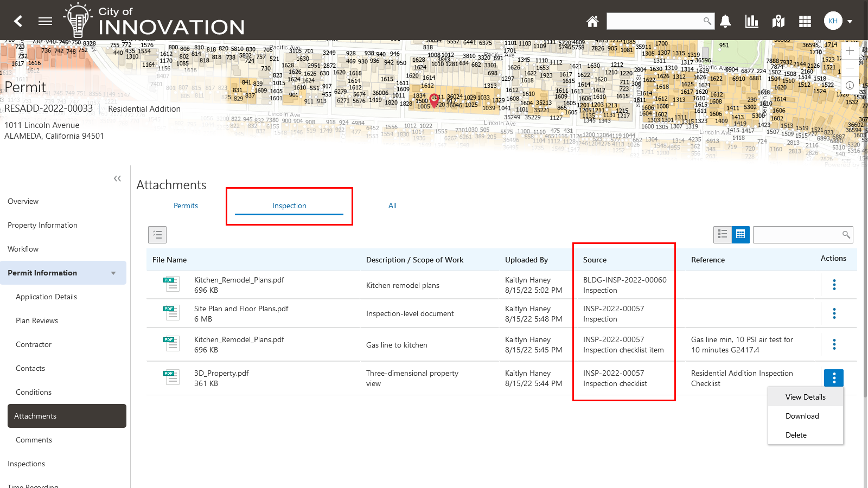Open the Conditions page
The height and width of the screenshot is (488, 868).
(x=34, y=392)
